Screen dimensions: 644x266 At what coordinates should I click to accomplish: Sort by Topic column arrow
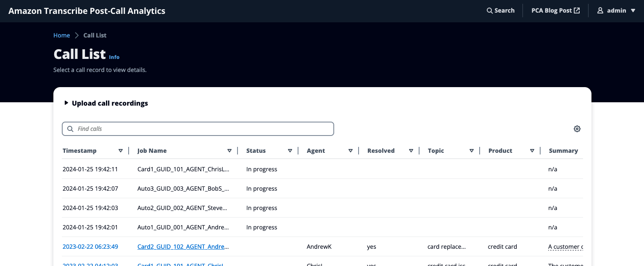point(472,151)
